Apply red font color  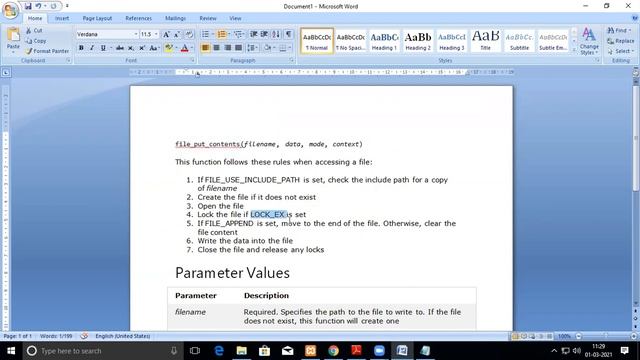(x=184, y=48)
